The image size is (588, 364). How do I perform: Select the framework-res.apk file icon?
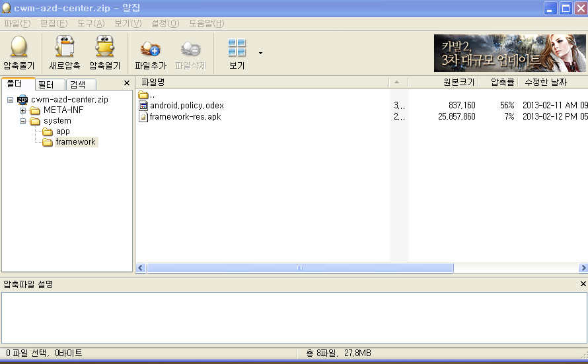144,117
